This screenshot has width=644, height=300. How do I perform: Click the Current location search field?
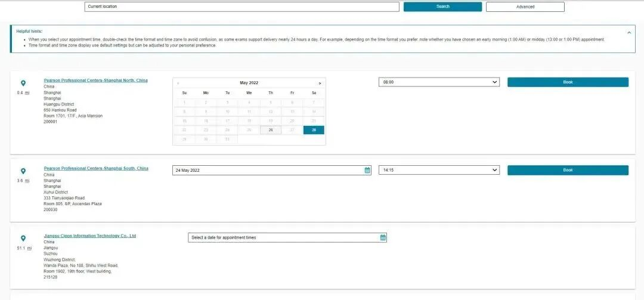click(x=241, y=7)
